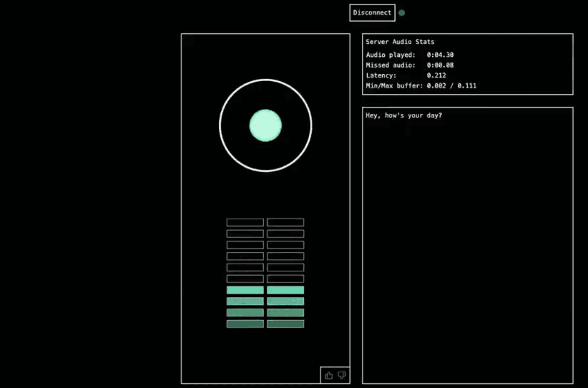Click the Latency value 0.212
588x388 pixels.
point(436,75)
